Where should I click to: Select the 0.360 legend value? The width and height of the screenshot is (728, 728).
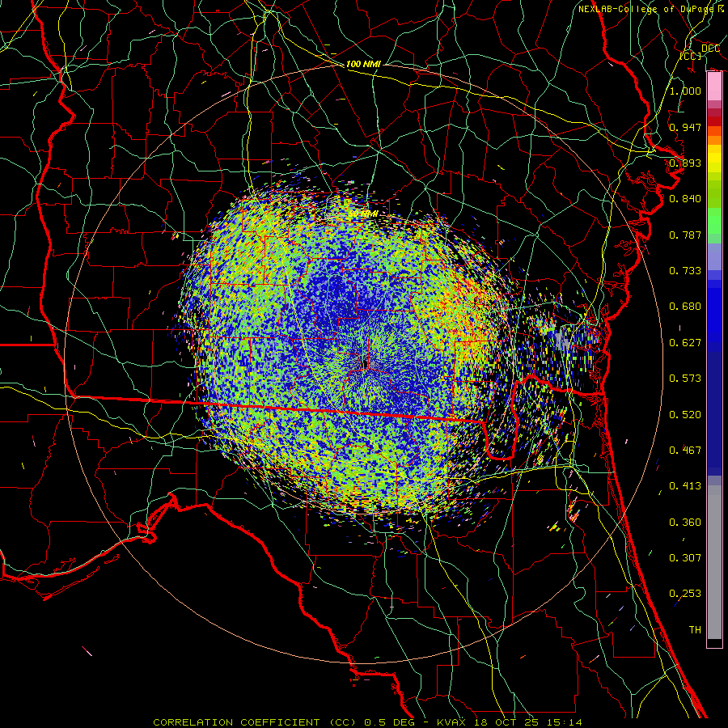coord(685,523)
